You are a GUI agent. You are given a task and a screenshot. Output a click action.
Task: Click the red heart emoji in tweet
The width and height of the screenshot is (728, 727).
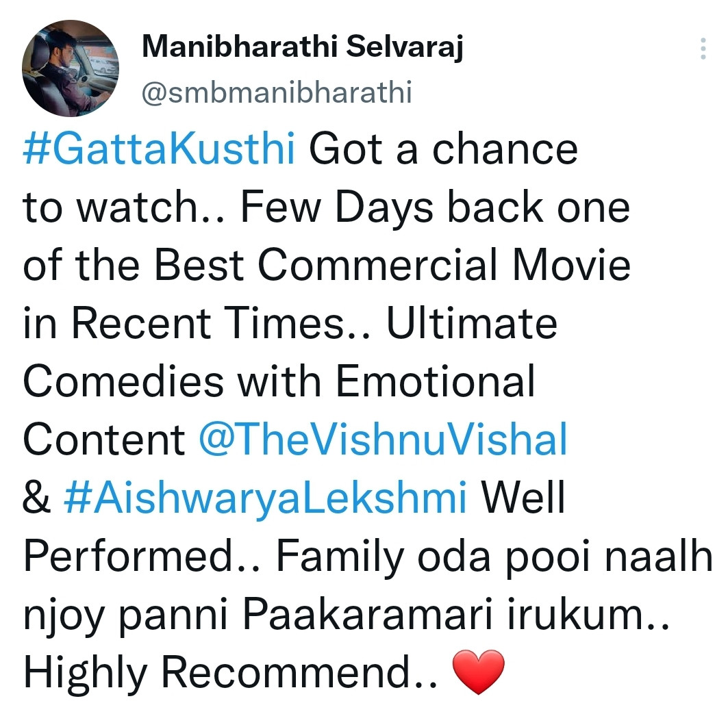point(479,672)
